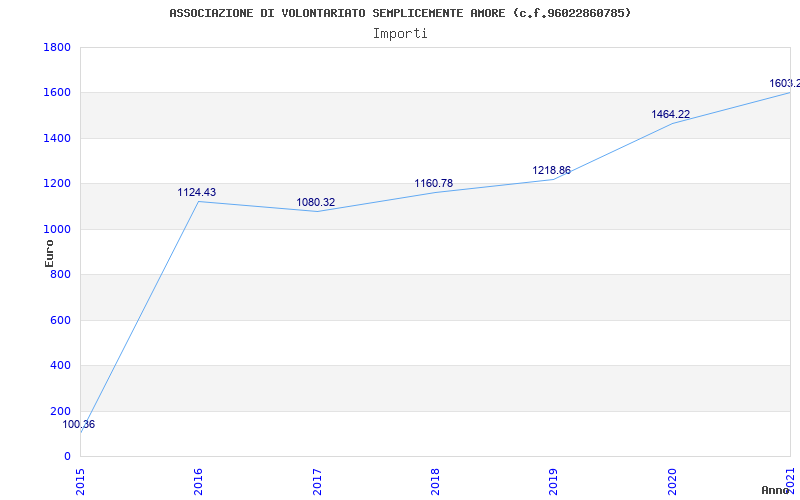
Task: Click the data label 1160.78
Action: coord(433,183)
